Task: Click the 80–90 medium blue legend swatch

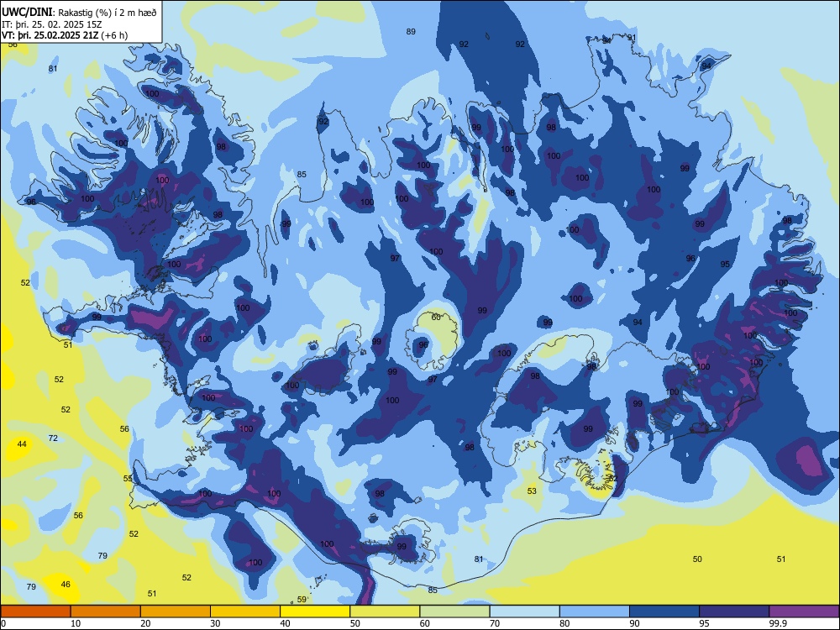Action: pyautogui.click(x=594, y=612)
